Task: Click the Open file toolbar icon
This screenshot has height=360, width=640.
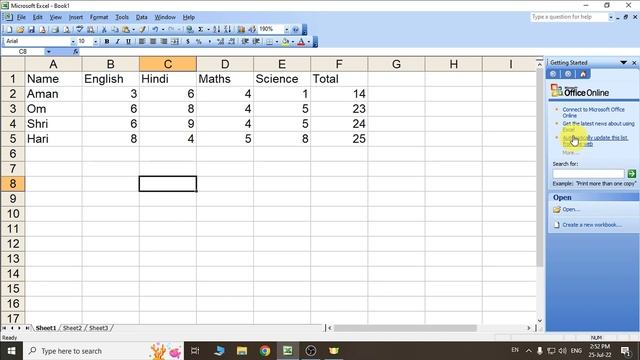Action: click(20, 29)
